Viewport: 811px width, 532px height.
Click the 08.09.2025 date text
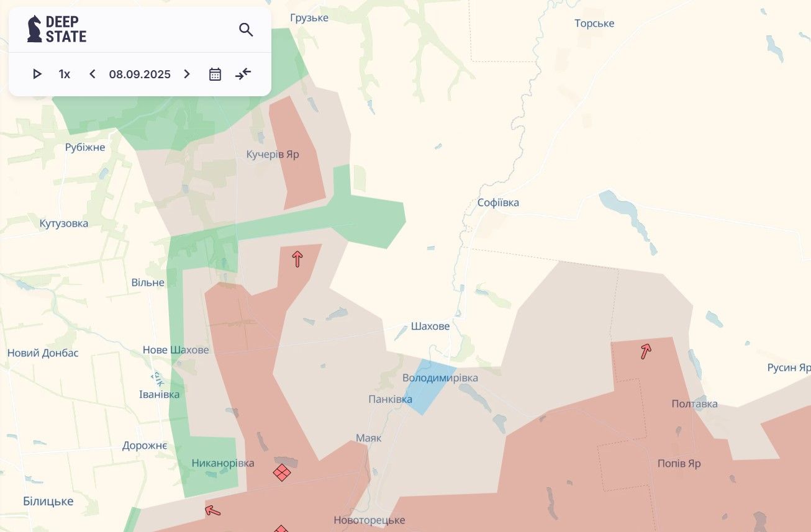click(x=140, y=74)
